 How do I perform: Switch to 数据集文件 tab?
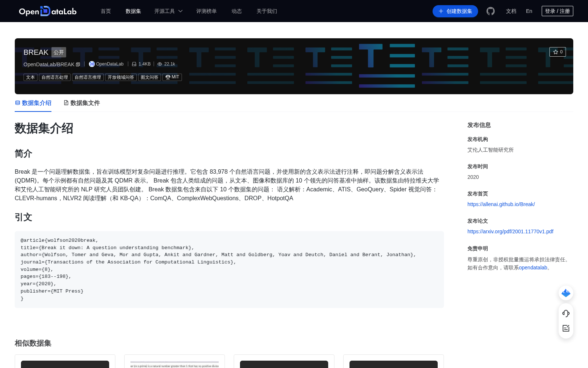pos(82,103)
